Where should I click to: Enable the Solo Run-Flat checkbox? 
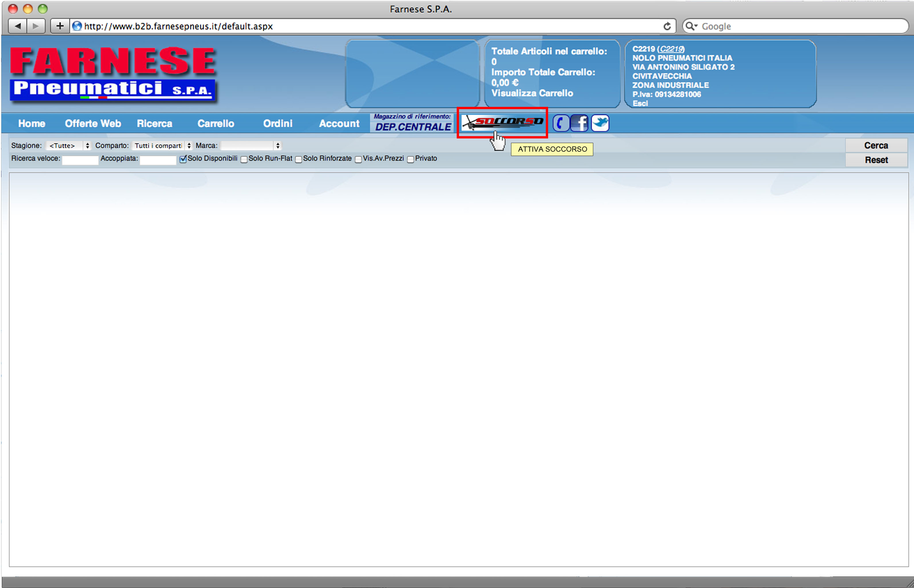click(244, 159)
